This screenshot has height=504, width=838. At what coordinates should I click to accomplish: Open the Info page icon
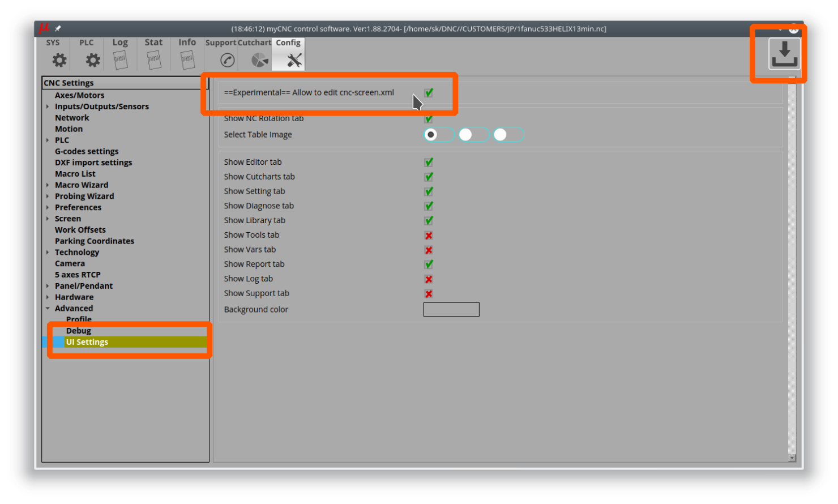tap(187, 59)
